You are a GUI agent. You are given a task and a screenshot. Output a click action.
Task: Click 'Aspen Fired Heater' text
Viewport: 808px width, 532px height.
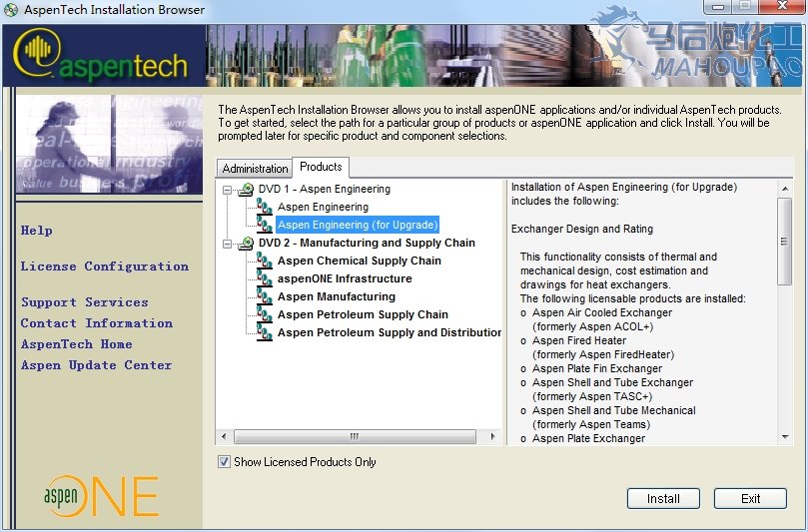point(579,340)
